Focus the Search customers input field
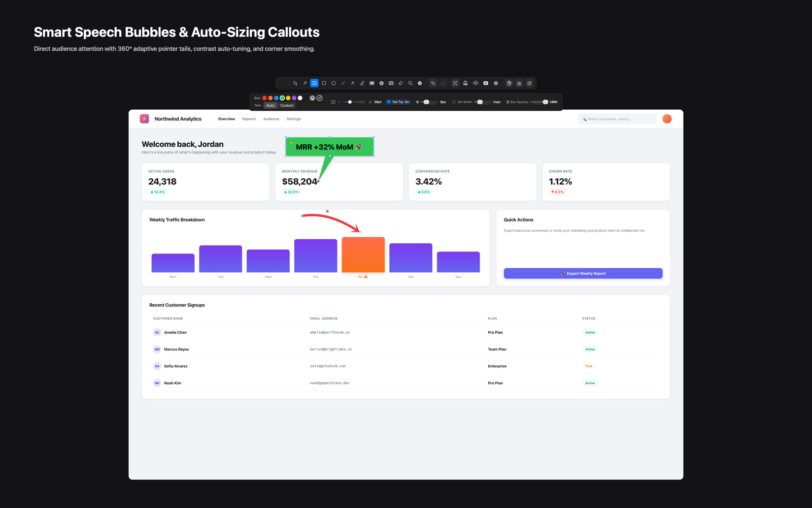 click(x=617, y=119)
